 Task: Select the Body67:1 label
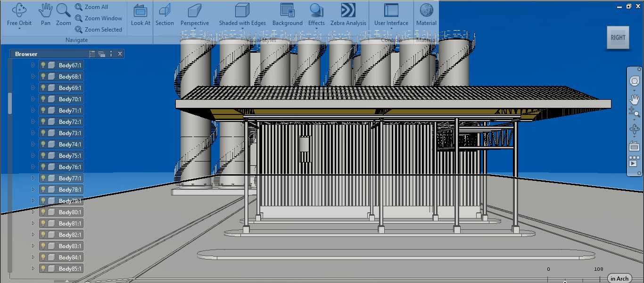(70, 65)
